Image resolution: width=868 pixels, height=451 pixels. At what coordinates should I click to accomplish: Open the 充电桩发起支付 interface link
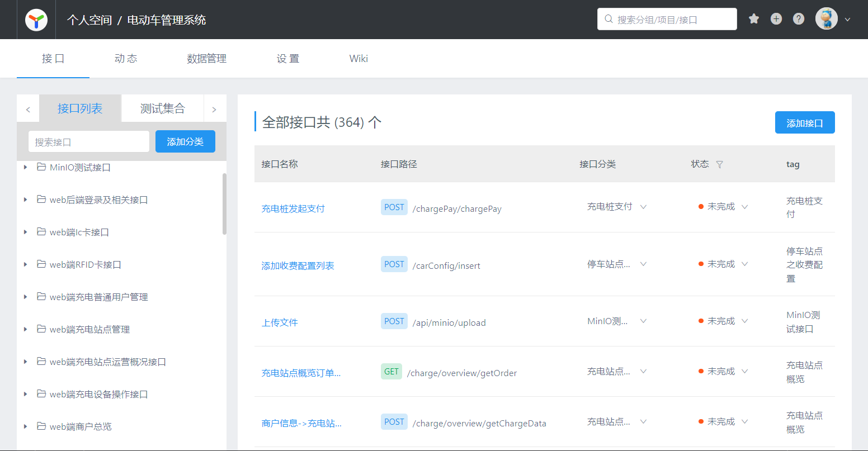pos(293,208)
